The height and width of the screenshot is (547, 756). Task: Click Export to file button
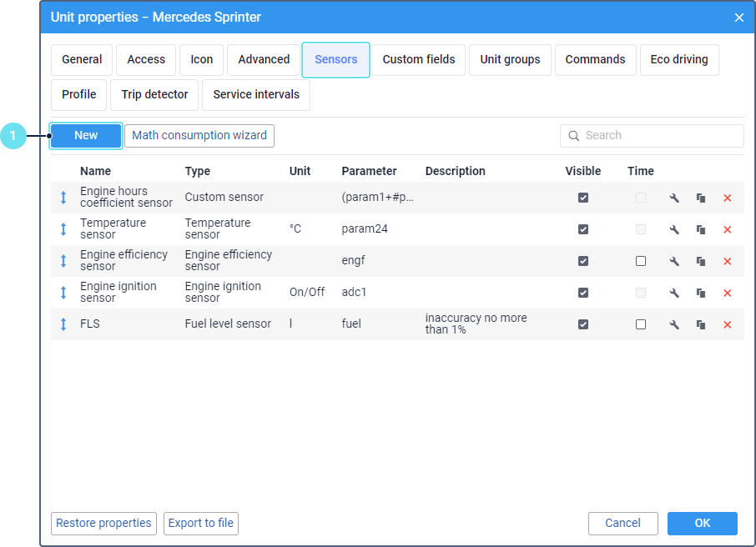(201, 524)
